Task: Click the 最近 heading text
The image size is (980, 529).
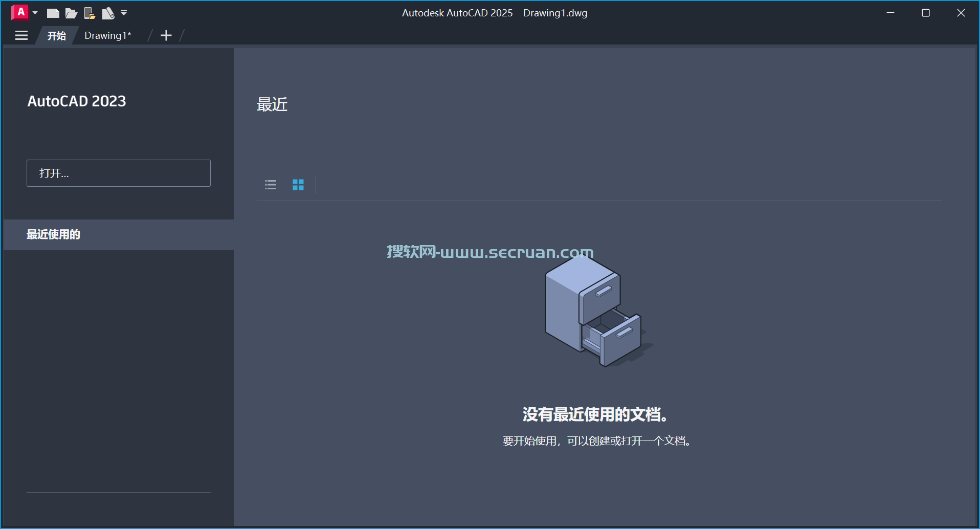Action: (272, 104)
